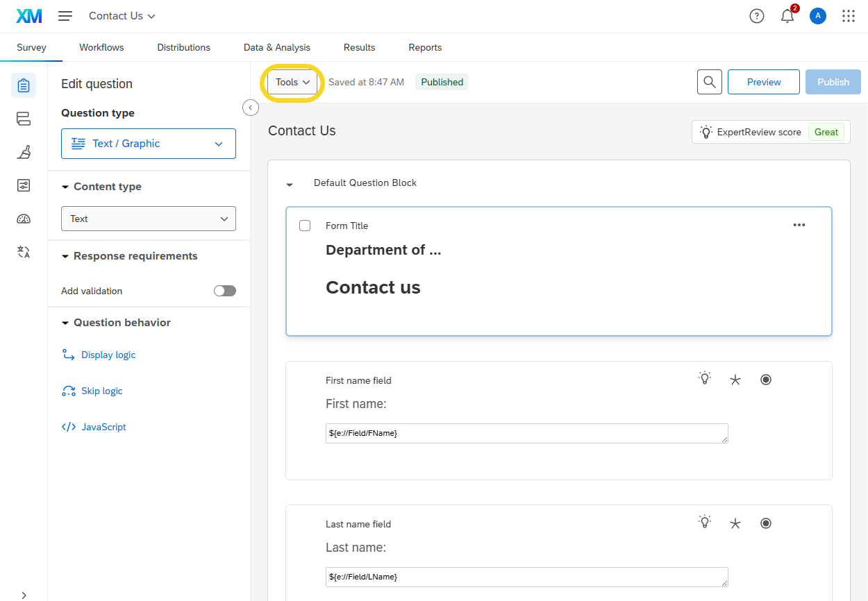
Task: Click the search magnifier icon
Action: click(709, 82)
